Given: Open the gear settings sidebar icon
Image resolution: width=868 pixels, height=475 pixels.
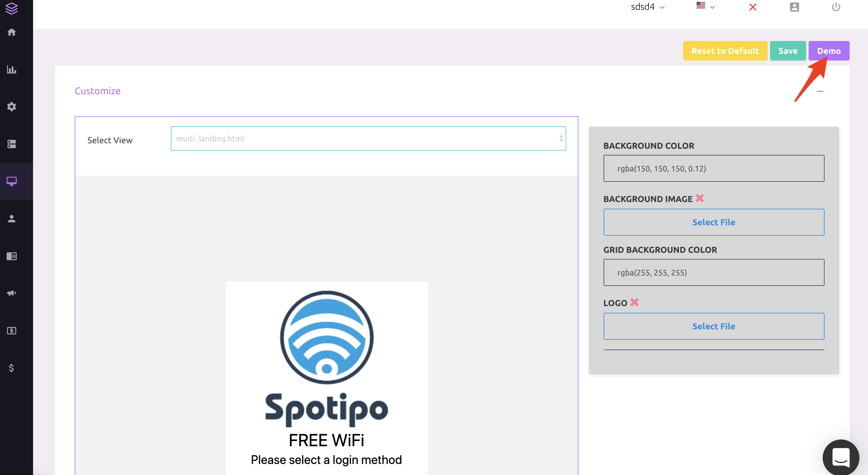Looking at the screenshot, I should point(11,107).
